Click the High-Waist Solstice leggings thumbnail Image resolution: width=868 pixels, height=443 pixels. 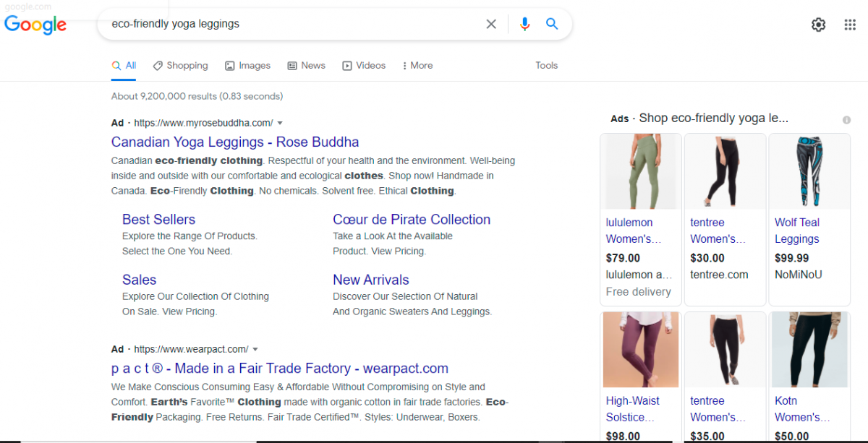(x=641, y=350)
